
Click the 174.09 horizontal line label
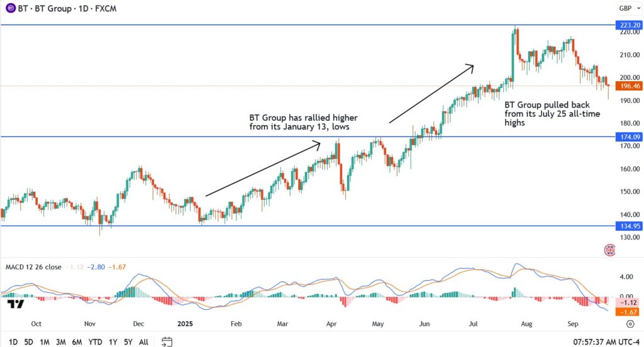(628, 136)
